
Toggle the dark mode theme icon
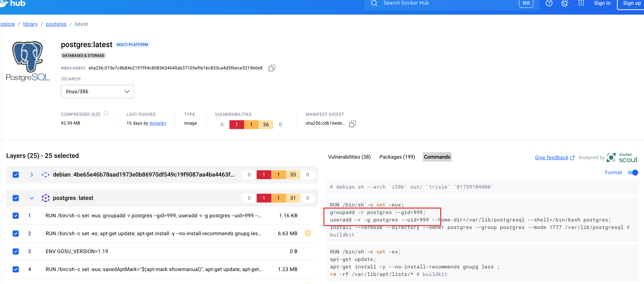[565, 3]
